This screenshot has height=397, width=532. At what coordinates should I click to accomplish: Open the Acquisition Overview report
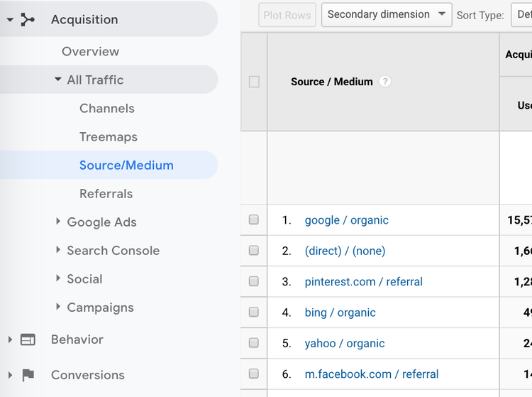[91, 52]
